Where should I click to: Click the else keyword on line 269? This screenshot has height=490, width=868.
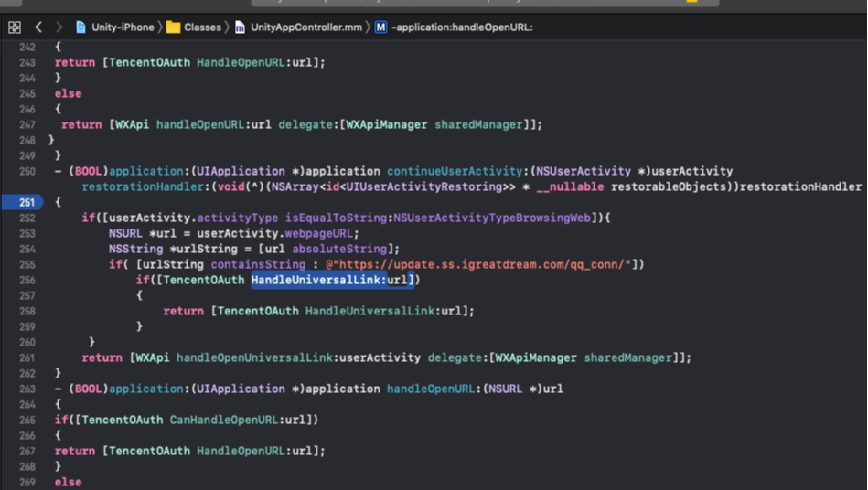coord(68,483)
